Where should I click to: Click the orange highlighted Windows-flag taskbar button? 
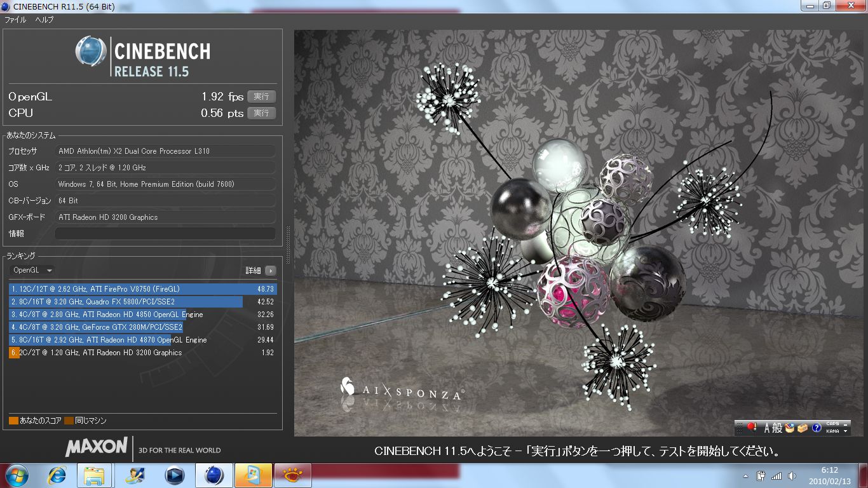[254, 475]
